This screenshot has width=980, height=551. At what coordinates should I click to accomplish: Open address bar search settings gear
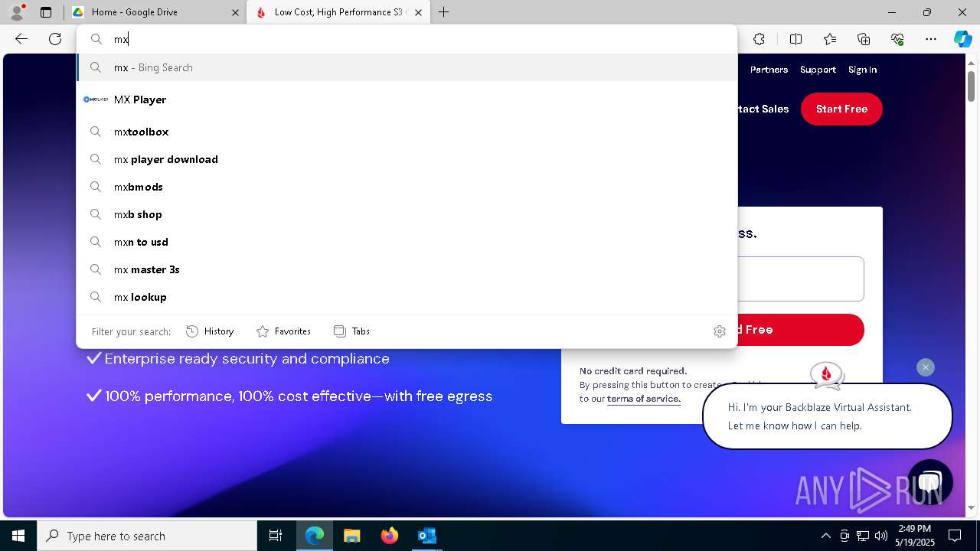pyautogui.click(x=720, y=331)
